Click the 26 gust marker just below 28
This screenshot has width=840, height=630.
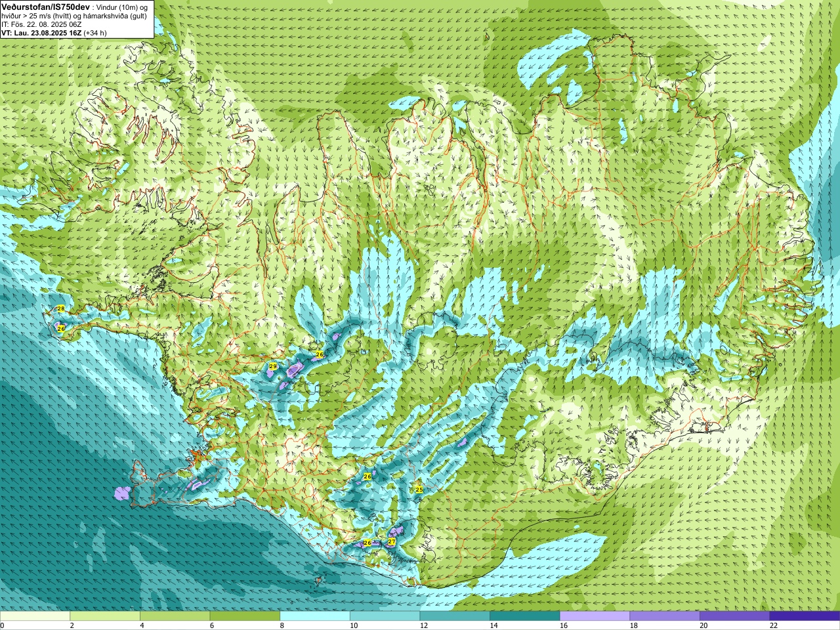click(x=60, y=328)
